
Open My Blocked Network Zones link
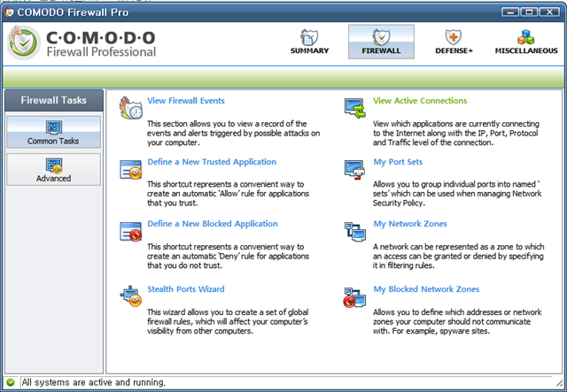pos(426,289)
